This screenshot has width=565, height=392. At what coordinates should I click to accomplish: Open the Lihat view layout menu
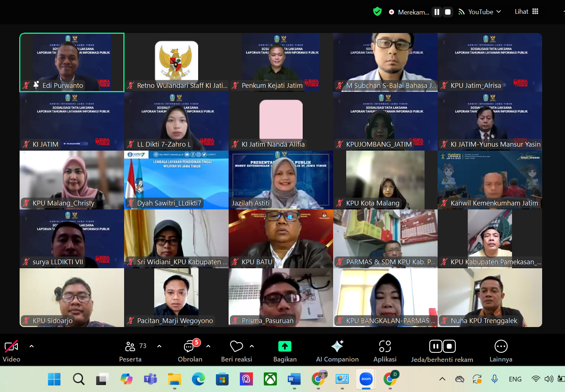tap(527, 12)
